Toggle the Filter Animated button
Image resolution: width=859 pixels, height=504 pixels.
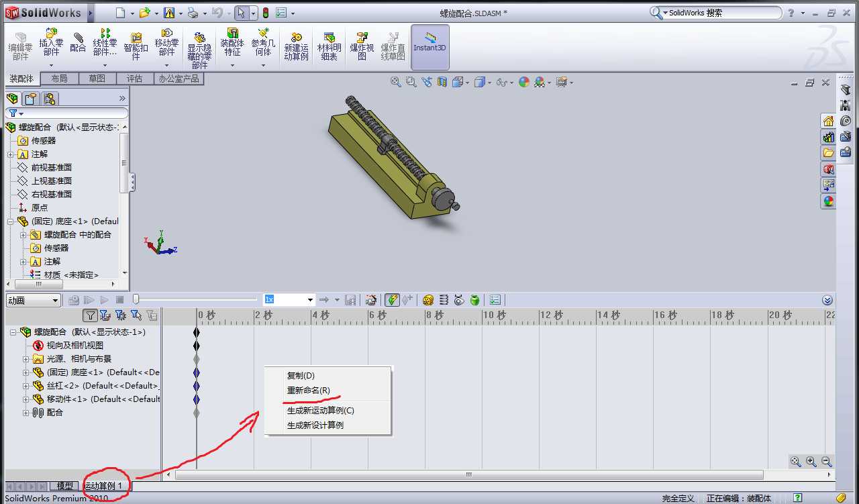point(105,315)
